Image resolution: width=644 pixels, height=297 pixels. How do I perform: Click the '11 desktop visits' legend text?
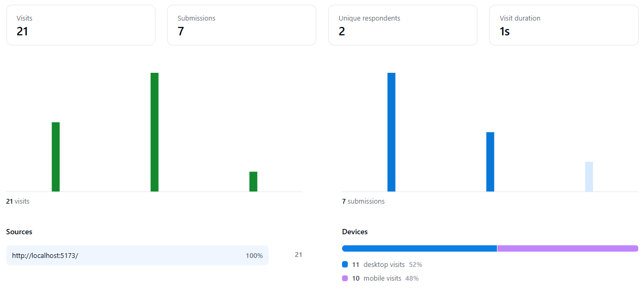tap(378, 264)
